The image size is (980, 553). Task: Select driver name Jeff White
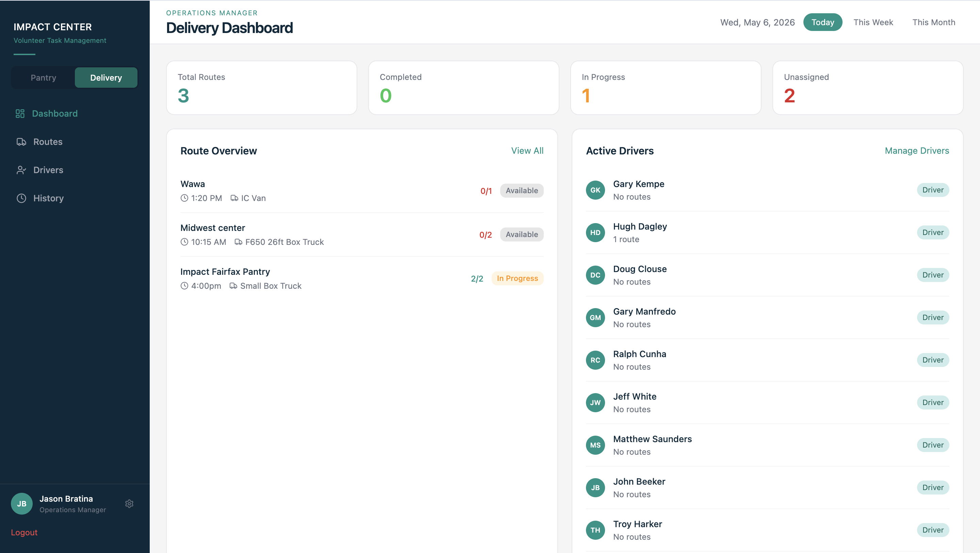point(635,396)
